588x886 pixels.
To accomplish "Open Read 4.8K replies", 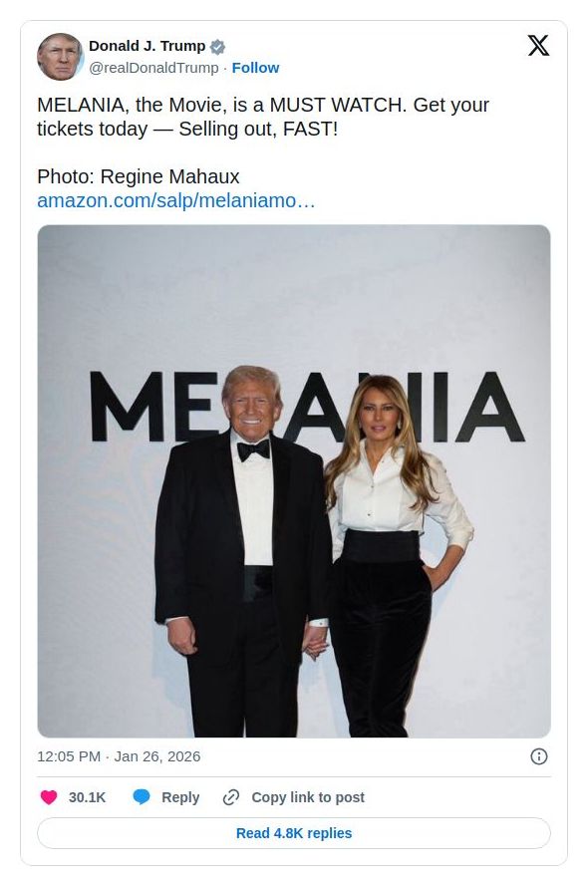I will (294, 833).
